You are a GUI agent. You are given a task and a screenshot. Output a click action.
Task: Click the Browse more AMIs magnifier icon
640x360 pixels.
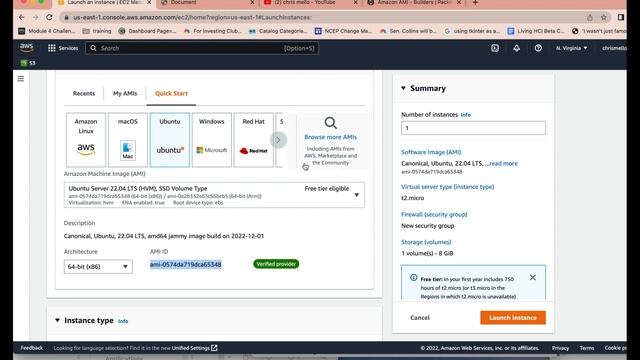330,123
